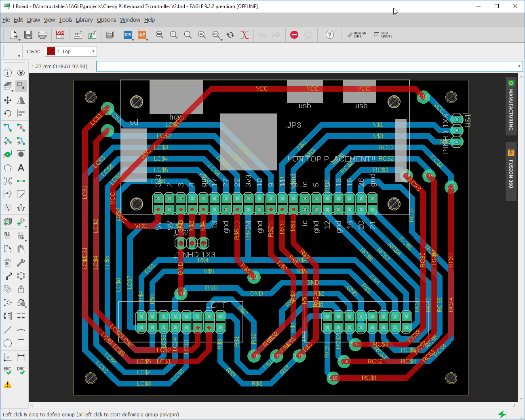Click the green lightning status bar icon
This screenshot has width=525, height=420.
tap(502, 414)
